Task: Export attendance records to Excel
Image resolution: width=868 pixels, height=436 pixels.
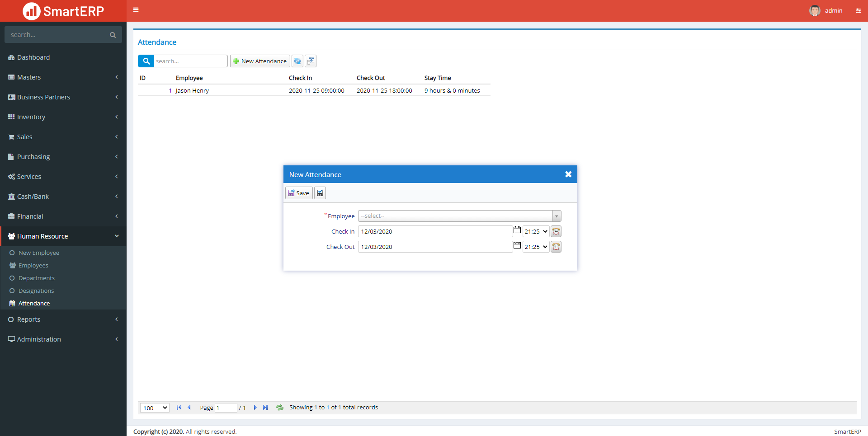Action: click(x=311, y=61)
